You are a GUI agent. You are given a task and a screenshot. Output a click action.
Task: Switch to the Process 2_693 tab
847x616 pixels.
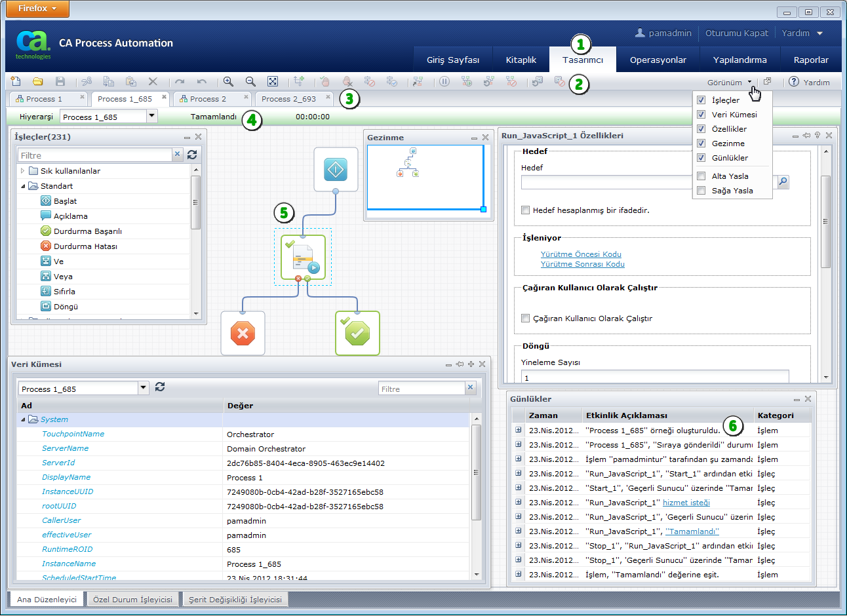tap(288, 99)
